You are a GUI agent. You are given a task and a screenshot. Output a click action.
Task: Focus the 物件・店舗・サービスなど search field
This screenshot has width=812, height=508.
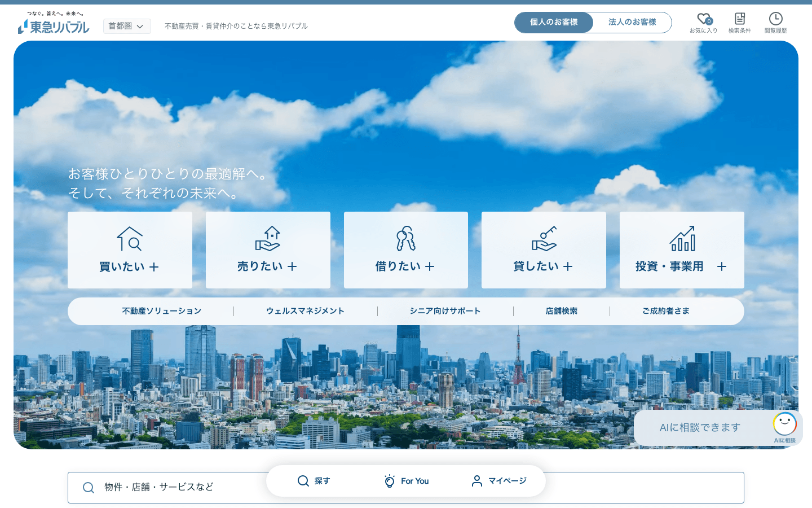pos(406,488)
